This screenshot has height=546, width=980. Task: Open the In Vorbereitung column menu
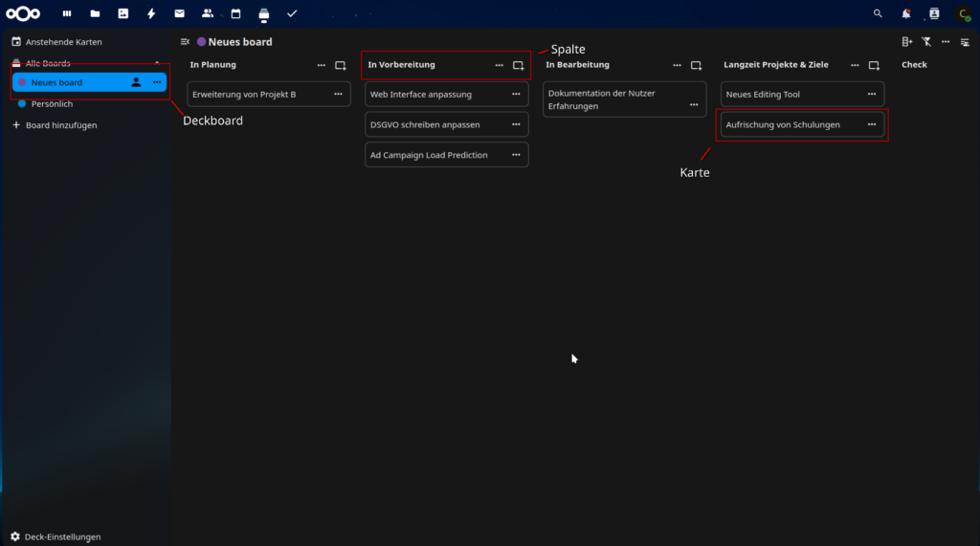click(x=499, y=65)
